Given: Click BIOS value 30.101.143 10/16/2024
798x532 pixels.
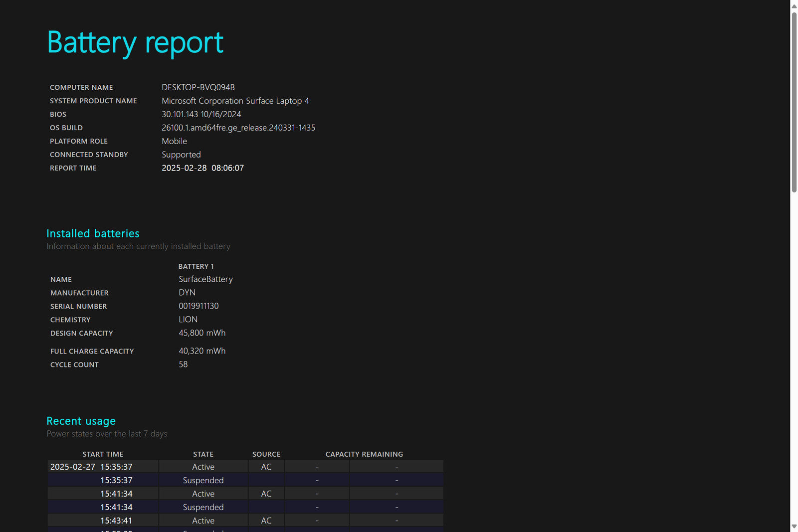Looking at the screenshot, I should coord(201,114).
